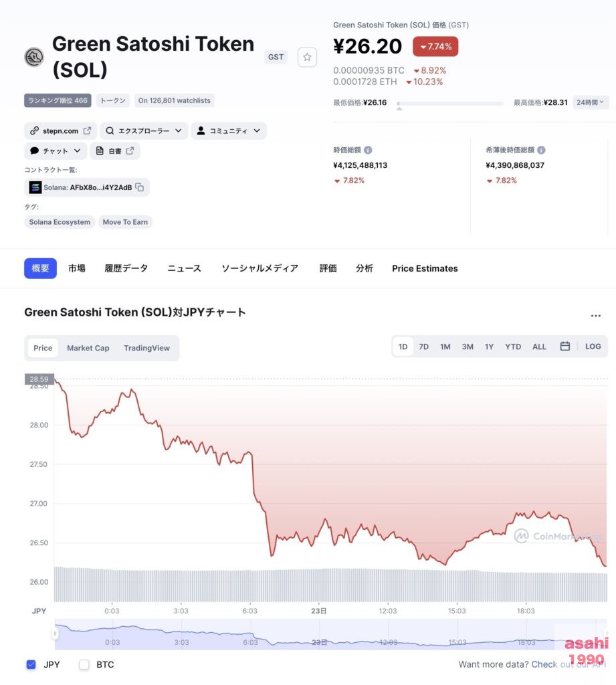Uncheck the JPY currency checkbox
The height and width of the screenshot is (685, 616).
coord(31,664)
